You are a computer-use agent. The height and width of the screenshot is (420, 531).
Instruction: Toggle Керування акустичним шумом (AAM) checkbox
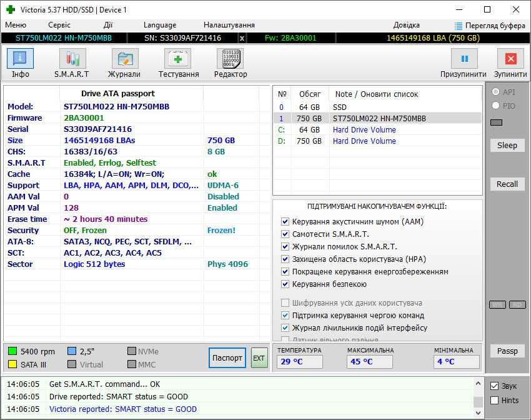[x=285, y=222]
